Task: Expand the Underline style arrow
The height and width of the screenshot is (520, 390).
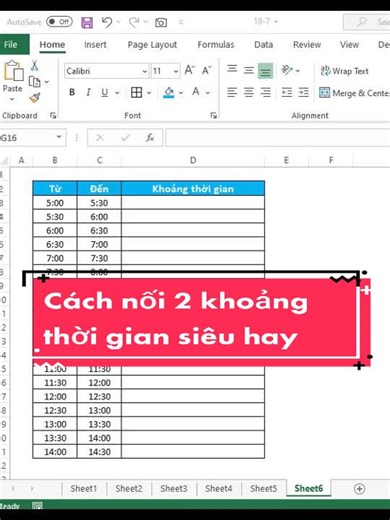Action: coord(117,93)
